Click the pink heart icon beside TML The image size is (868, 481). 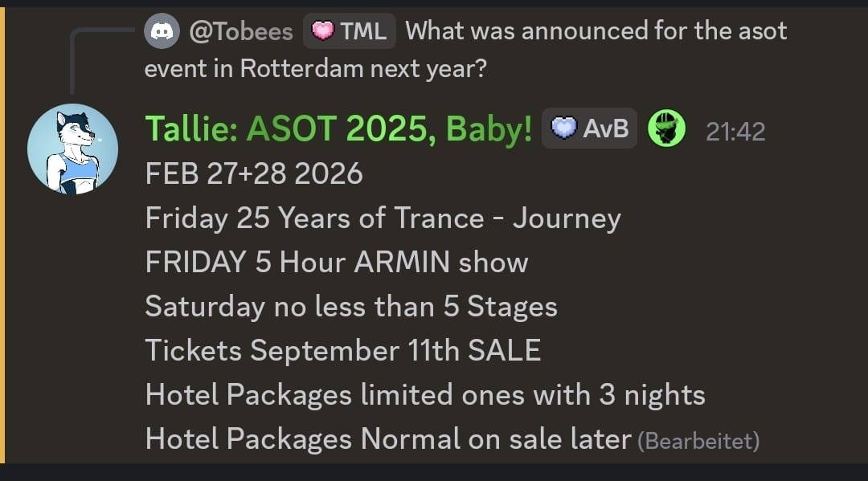coord(323,31)
